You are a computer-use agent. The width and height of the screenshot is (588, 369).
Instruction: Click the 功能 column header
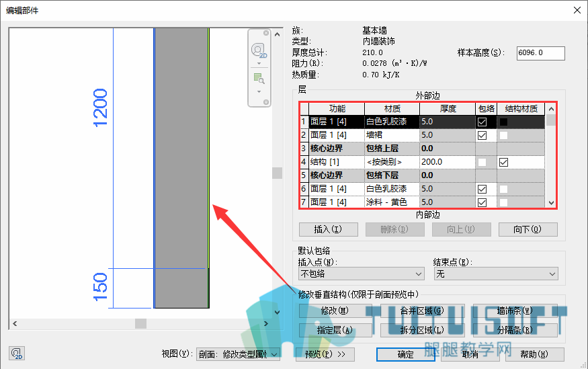coord(337,109)
